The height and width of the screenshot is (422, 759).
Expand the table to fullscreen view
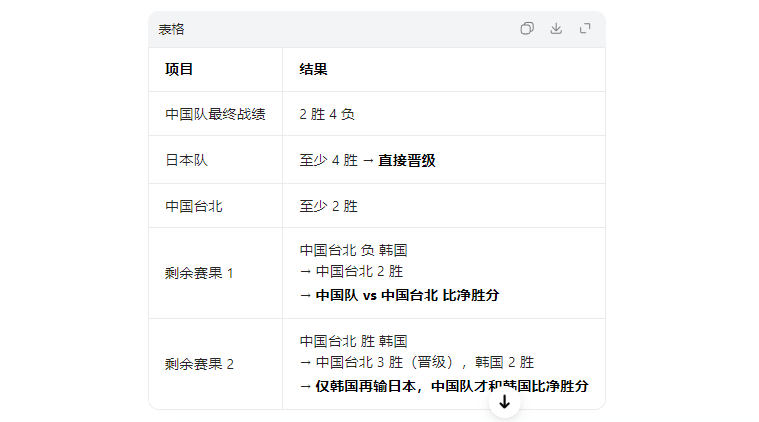(x=585, y=29)
